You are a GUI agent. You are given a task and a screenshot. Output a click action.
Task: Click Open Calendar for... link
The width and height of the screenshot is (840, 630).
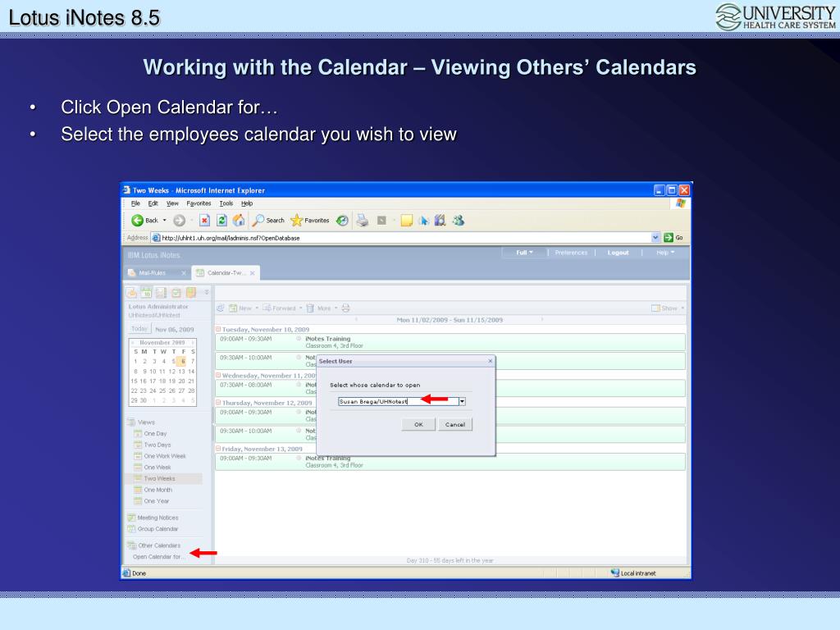158,557
